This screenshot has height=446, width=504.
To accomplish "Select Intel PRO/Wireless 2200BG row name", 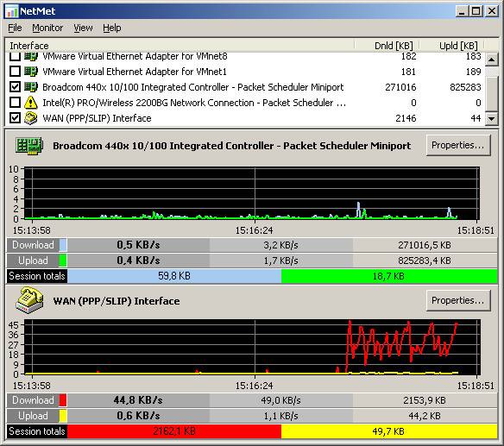I will point(194,103).
